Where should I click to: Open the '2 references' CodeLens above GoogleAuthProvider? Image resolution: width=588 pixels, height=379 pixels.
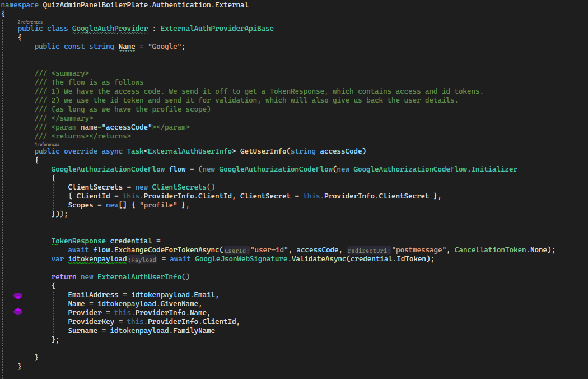coord(30,22)
